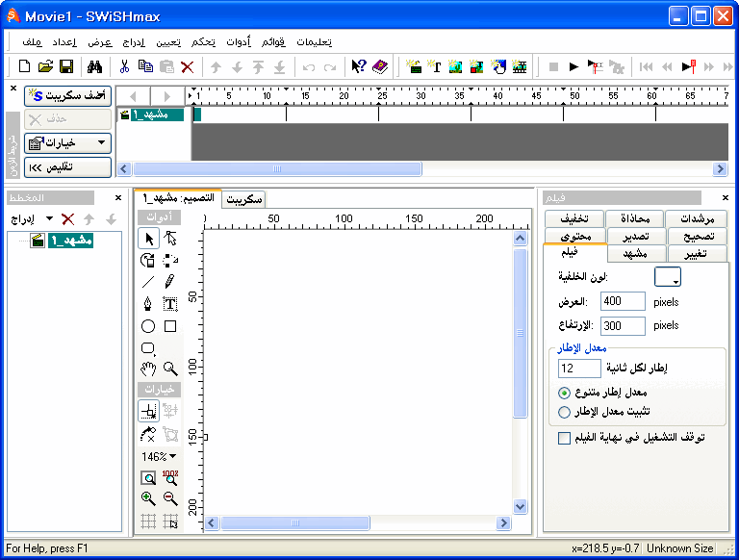The height and width of the screenshot is (560, 739).
Task: Create a new movie with the blank page icon
Action: click(24, 66)
